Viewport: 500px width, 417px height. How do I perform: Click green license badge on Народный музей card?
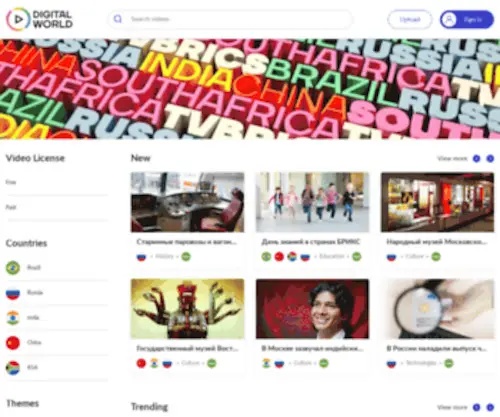point(436,257)
